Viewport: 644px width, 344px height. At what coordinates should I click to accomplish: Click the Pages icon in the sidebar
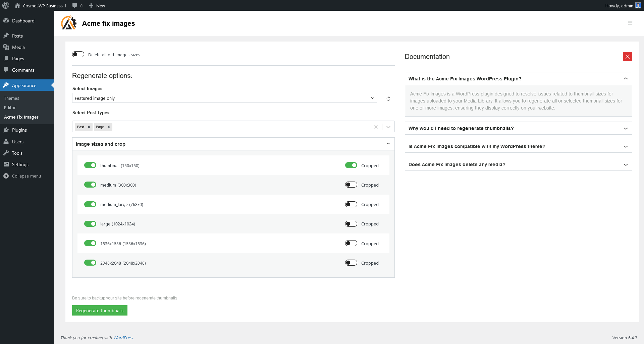coord(6,58)
